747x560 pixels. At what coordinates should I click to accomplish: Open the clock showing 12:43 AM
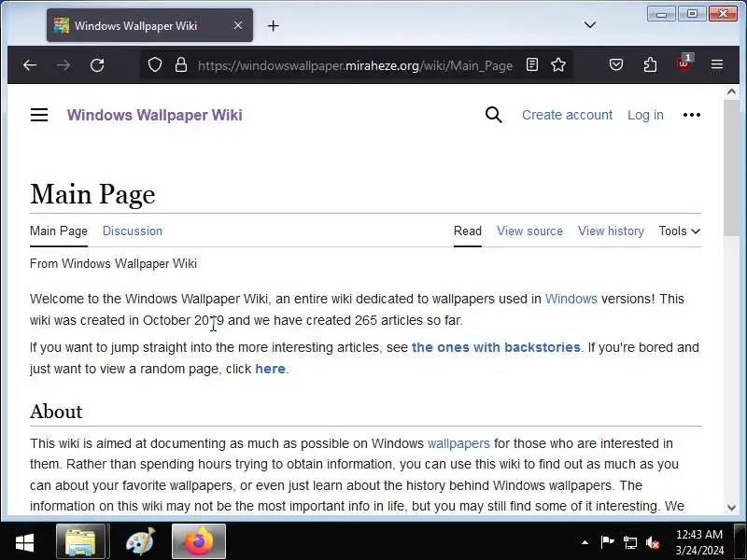click(x=699, y=542)
